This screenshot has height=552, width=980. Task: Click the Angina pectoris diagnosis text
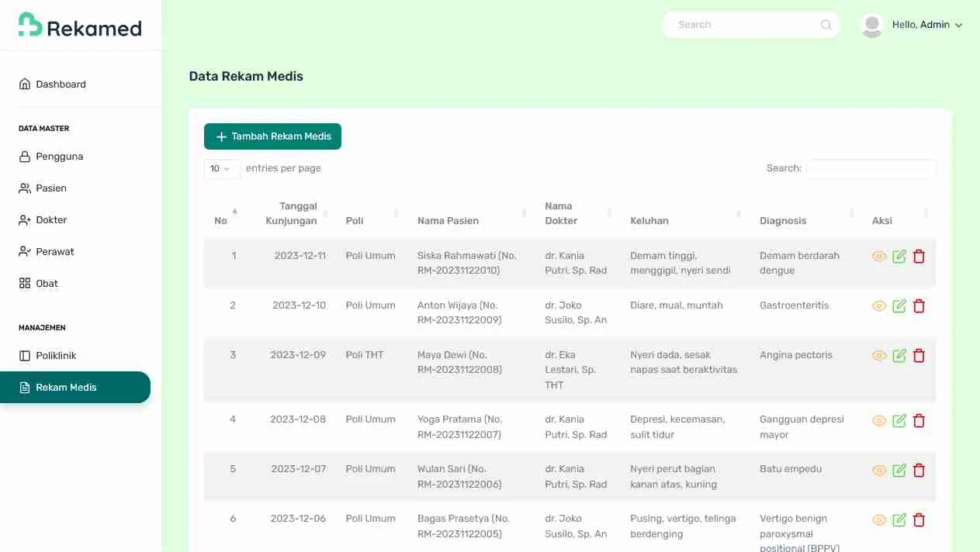796,354
